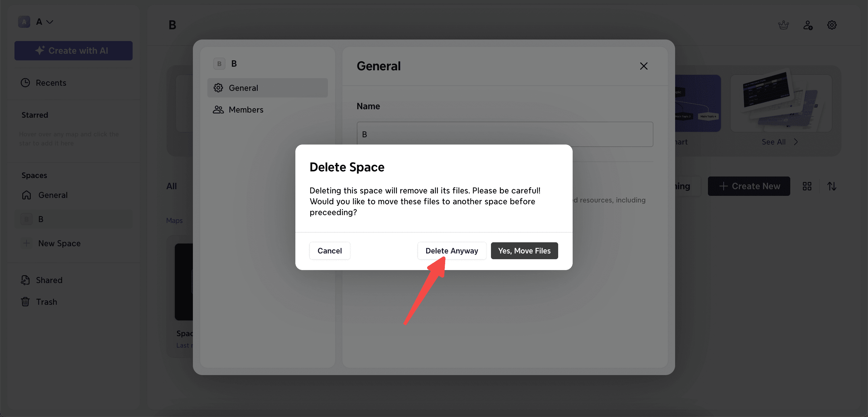Click the Name field label
The width and height of the screenshot is (868, 417).
click(368, 106)
